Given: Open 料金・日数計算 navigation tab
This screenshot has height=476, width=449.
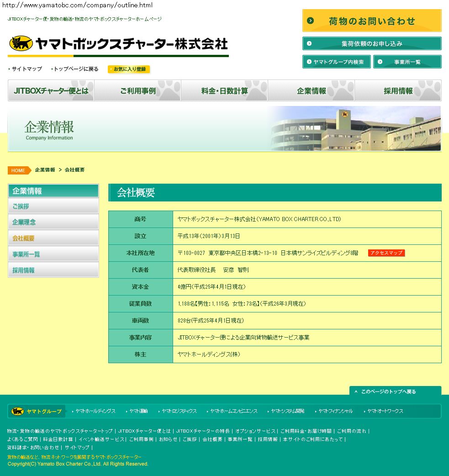Looking at the screenshot, I should click(224, 90).
